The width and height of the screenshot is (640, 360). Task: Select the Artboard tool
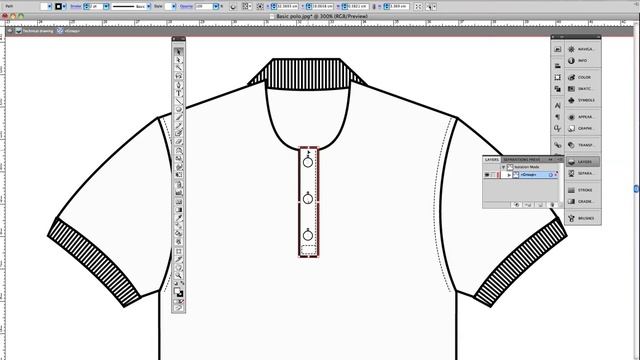coord(178,251)
